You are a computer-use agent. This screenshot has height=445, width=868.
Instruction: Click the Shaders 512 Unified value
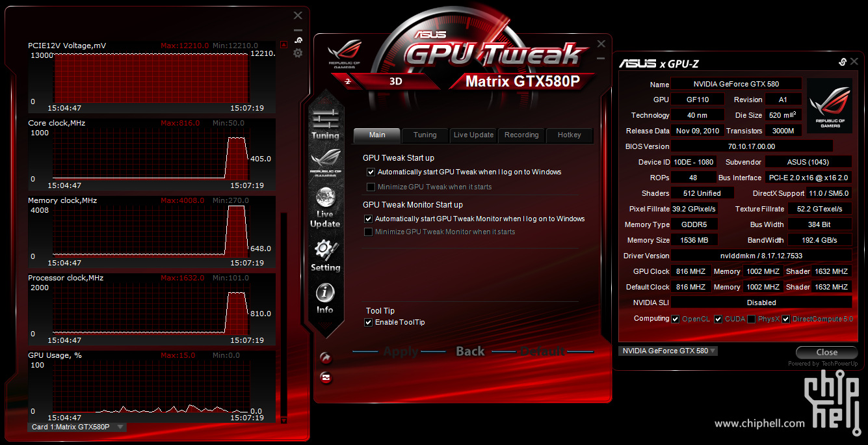[703, 193]
